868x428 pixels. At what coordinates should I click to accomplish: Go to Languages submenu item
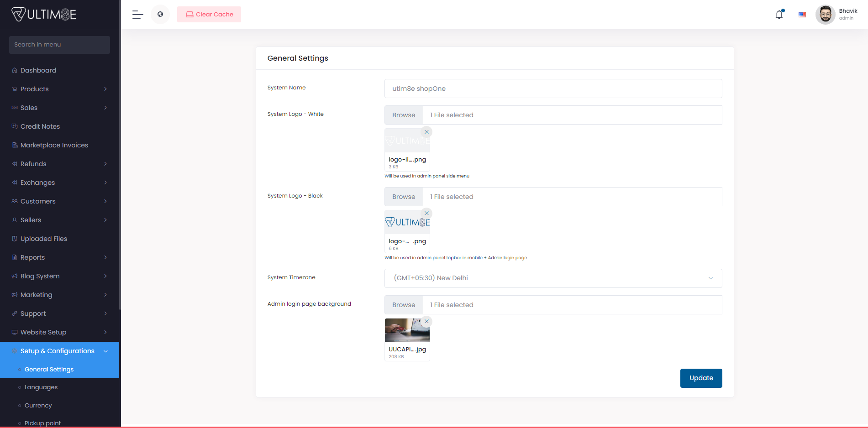pyautogui.click(x=41, y=387)
